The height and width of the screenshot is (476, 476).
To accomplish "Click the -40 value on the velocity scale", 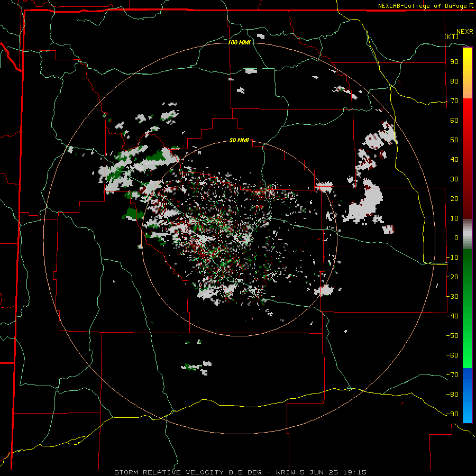I will pyautogui.click(x=452, y=316).
